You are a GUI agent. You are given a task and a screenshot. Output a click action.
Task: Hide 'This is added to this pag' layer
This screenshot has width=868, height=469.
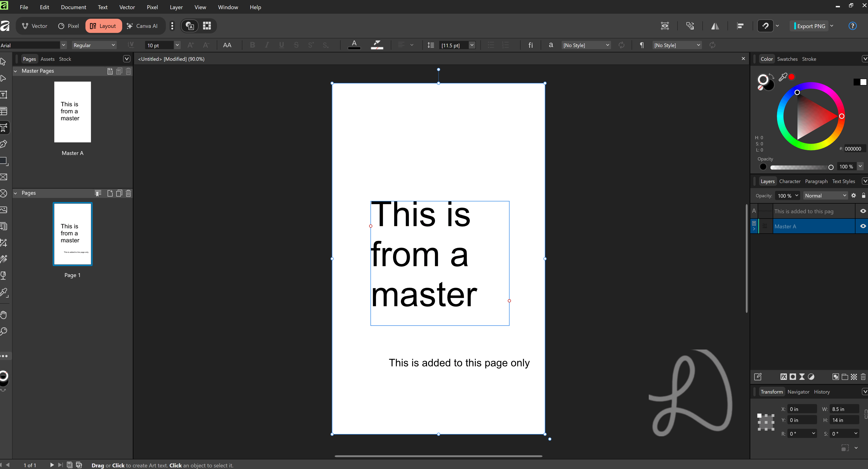click(x=863, y=211)
